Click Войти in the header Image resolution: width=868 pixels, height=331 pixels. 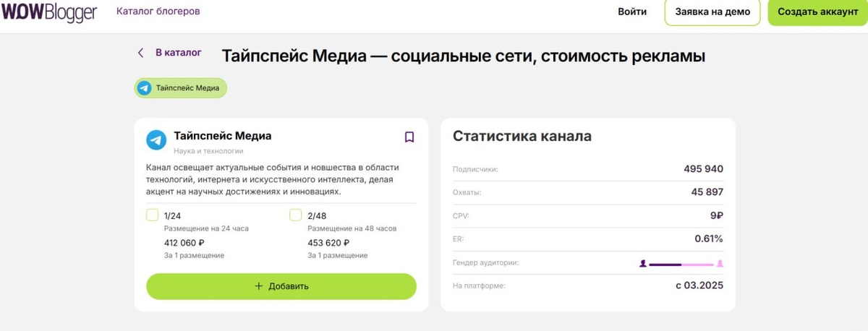(632, 12)
